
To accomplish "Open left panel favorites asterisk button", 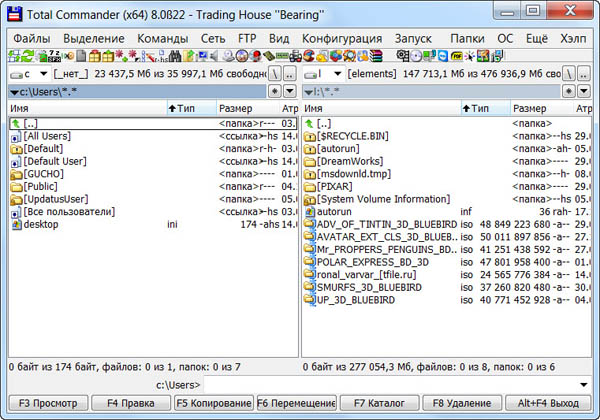I will (x=274, y=91).
